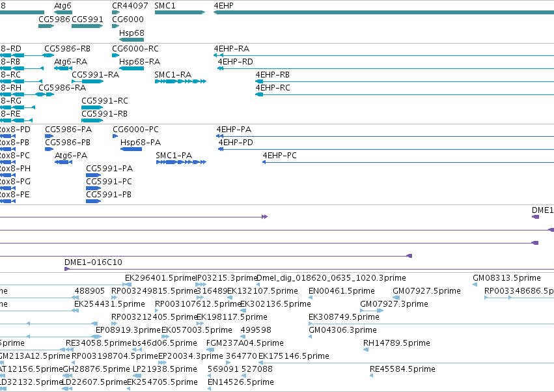Click the 4EHP gene label

click(224, 6)
